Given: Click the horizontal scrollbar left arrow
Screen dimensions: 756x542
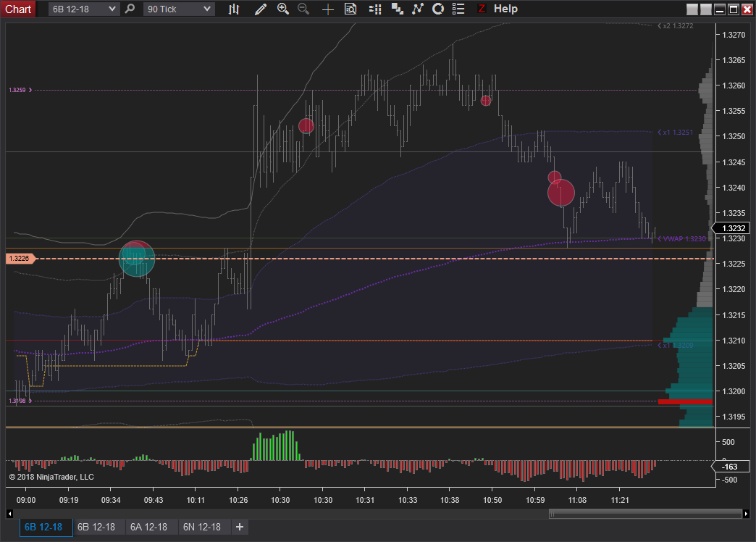Looking at the screenshot, I should point(9,514).
